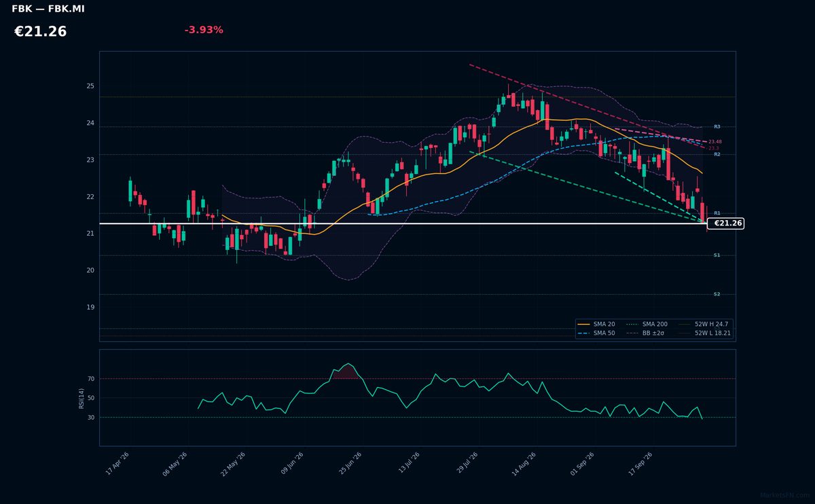Click the R2 resistance level label

point(717,155)
